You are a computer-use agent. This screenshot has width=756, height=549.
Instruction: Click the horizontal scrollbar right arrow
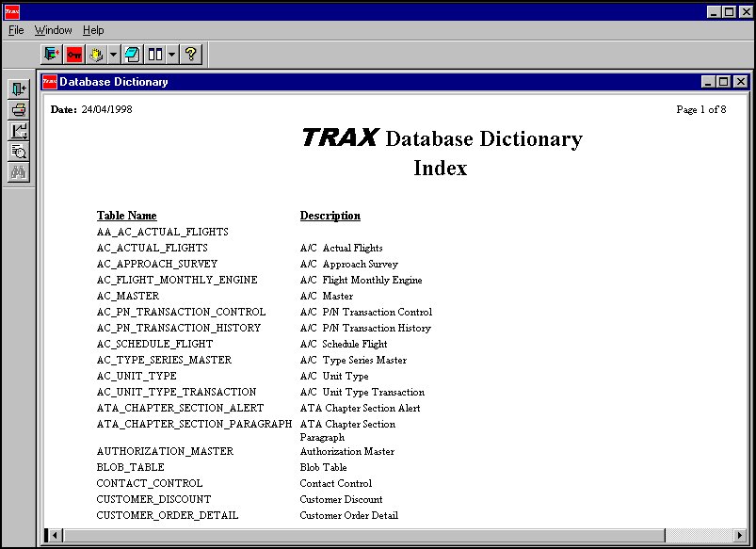pos(740,535)
